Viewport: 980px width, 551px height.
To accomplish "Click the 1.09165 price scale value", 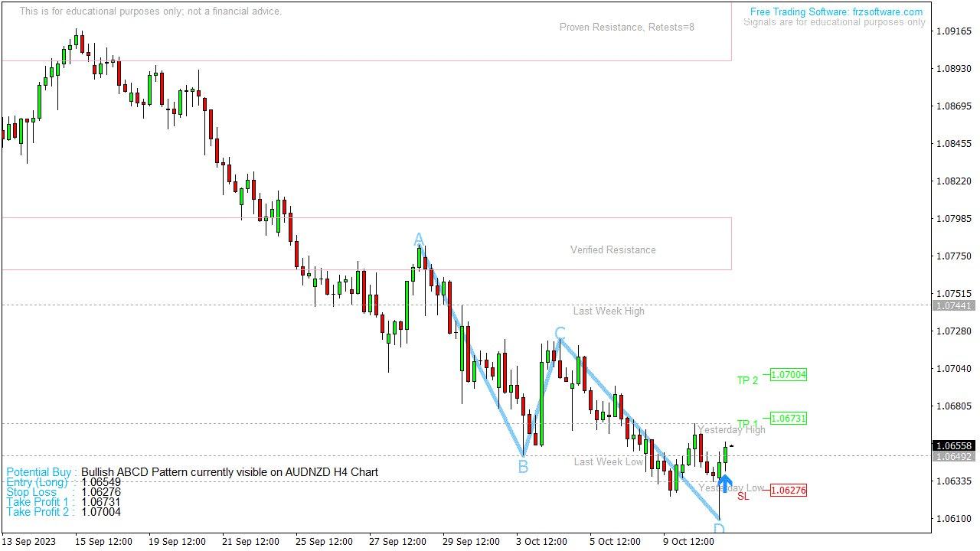I will pyautogui.click(x=954, y=31).
